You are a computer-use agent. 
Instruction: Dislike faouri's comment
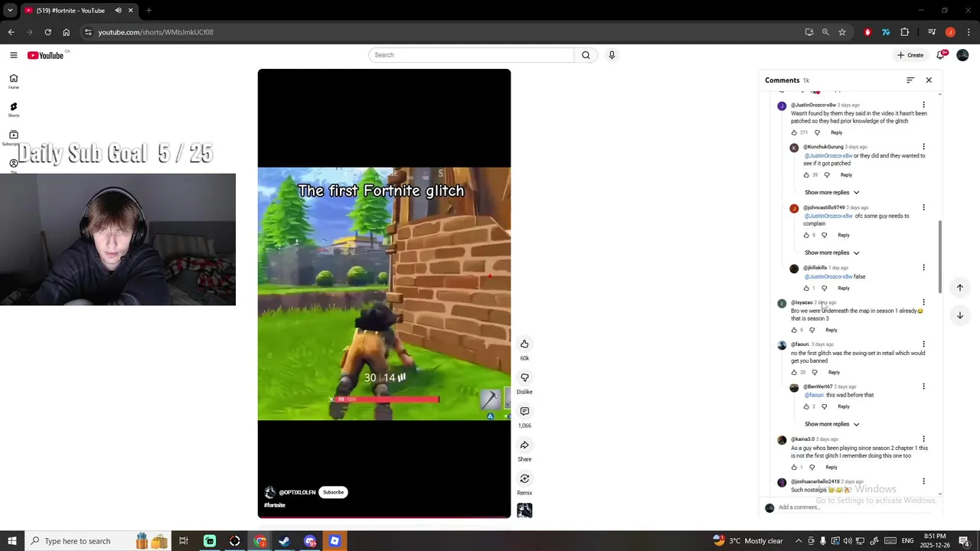click(x=815, y=373)
